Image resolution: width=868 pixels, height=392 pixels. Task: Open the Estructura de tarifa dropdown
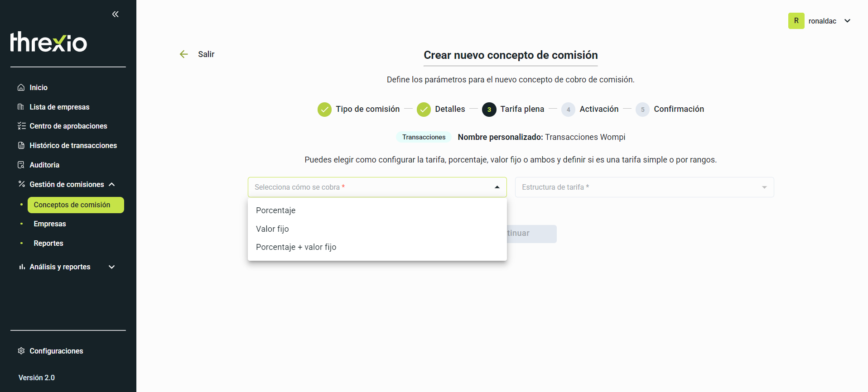[644, 187]
